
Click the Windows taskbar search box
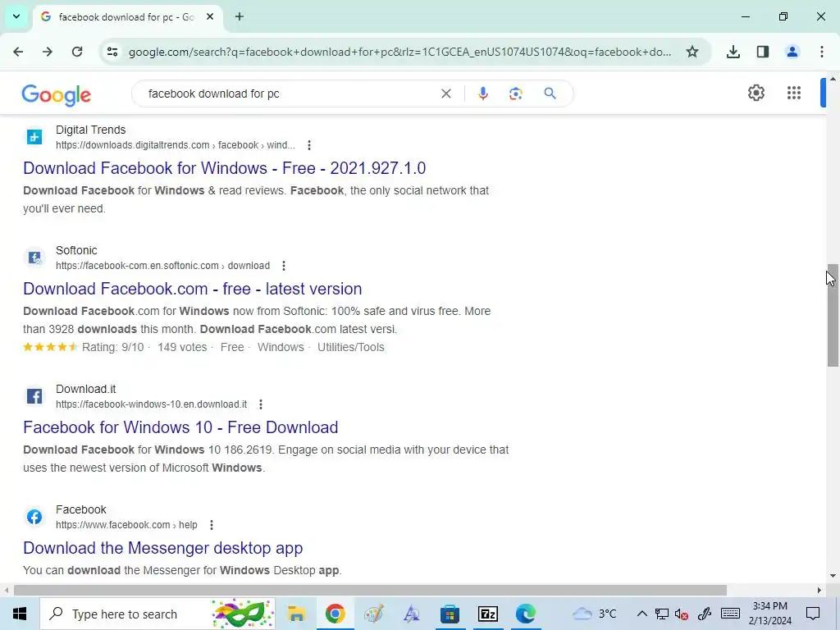[x=157, y=614]
